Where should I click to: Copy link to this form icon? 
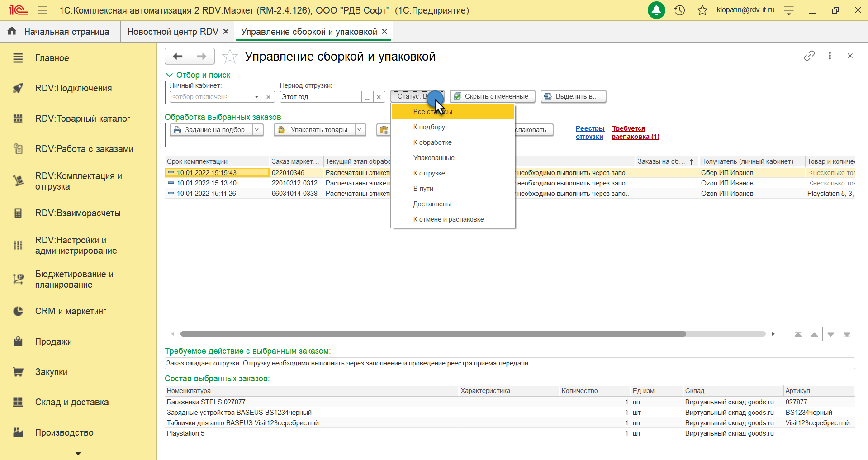point(809,56)
